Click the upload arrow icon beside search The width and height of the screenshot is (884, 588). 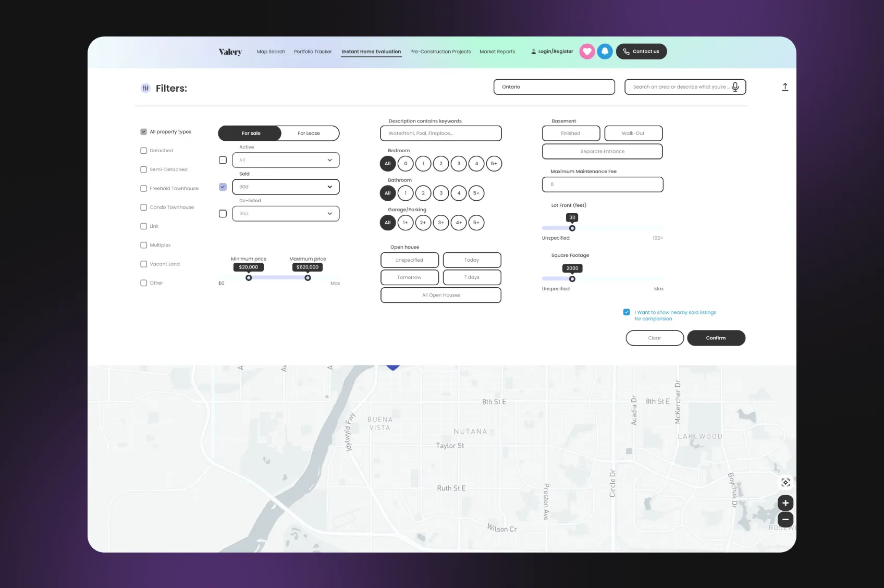(x=785, y=87)
